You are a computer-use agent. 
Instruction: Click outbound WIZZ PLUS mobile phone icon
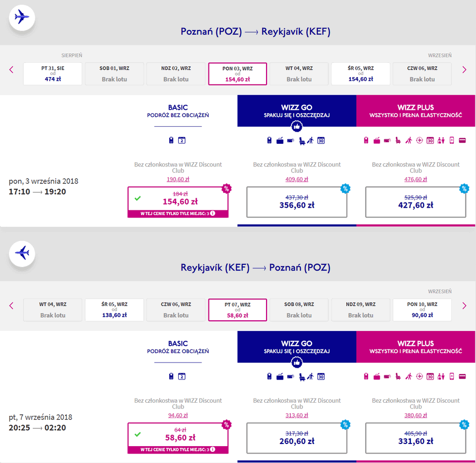pyautogui.click(x=452, y=141)
